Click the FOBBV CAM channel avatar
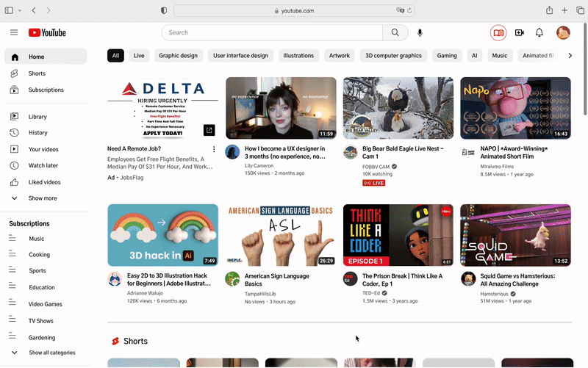588x368 pixels. [351, 152]
